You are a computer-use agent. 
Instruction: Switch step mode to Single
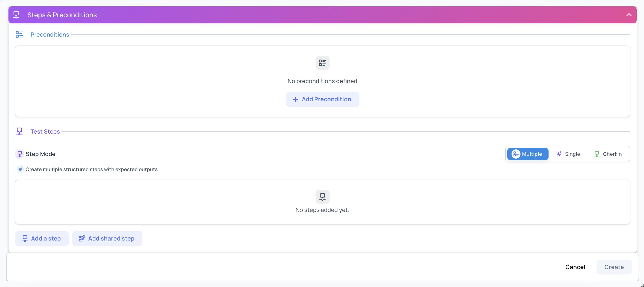[x=568, y=154]
